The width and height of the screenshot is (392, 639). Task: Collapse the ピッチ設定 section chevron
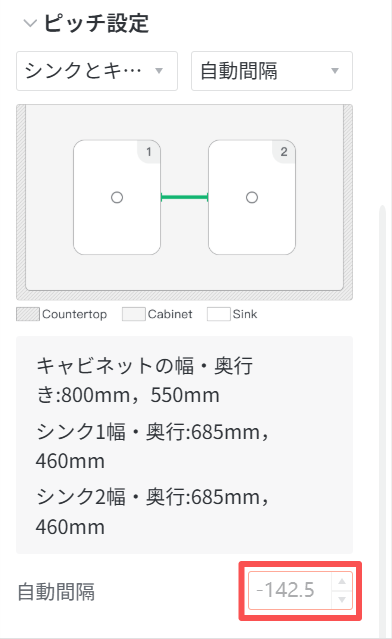click(30, 23)
